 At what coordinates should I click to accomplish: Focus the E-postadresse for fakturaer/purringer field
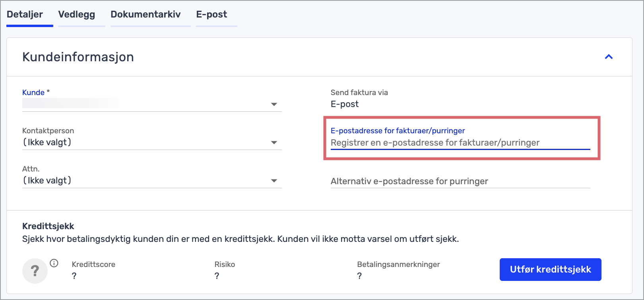pyautogui.click(x=460, y=143)
